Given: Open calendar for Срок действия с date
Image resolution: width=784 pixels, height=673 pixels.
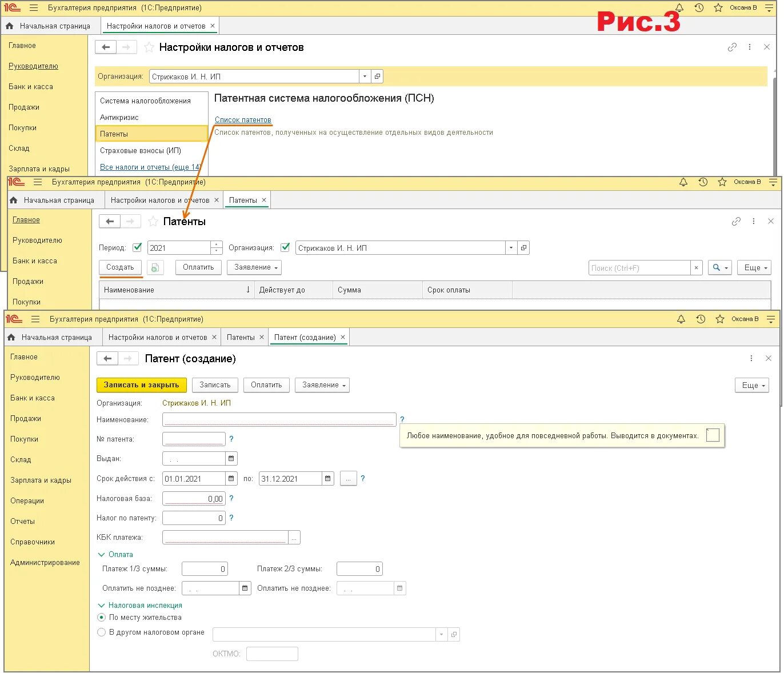Looking at the screenshot, I should pyautogui.click(x=231, y=478).
